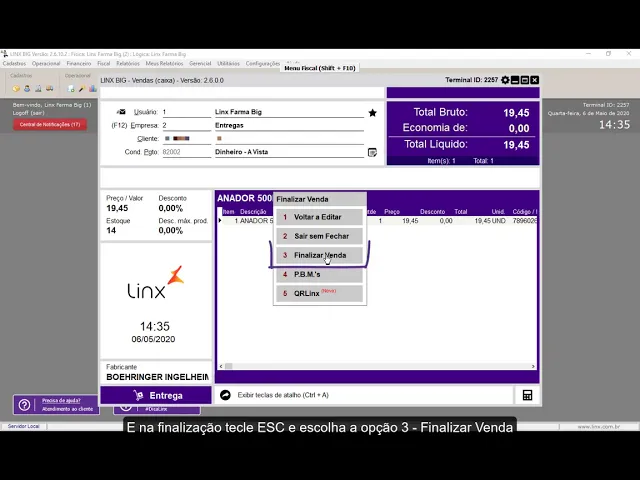Viewport: 640px width, 480px height.
Task: Click the favorite star next to Linx Farma Big
Action: pos(372,113)
